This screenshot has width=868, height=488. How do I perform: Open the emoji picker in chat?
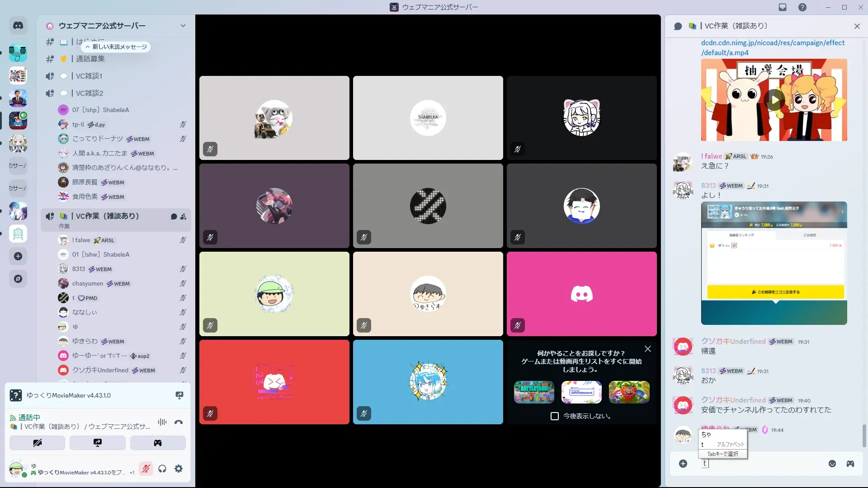(x=832, y=464)
